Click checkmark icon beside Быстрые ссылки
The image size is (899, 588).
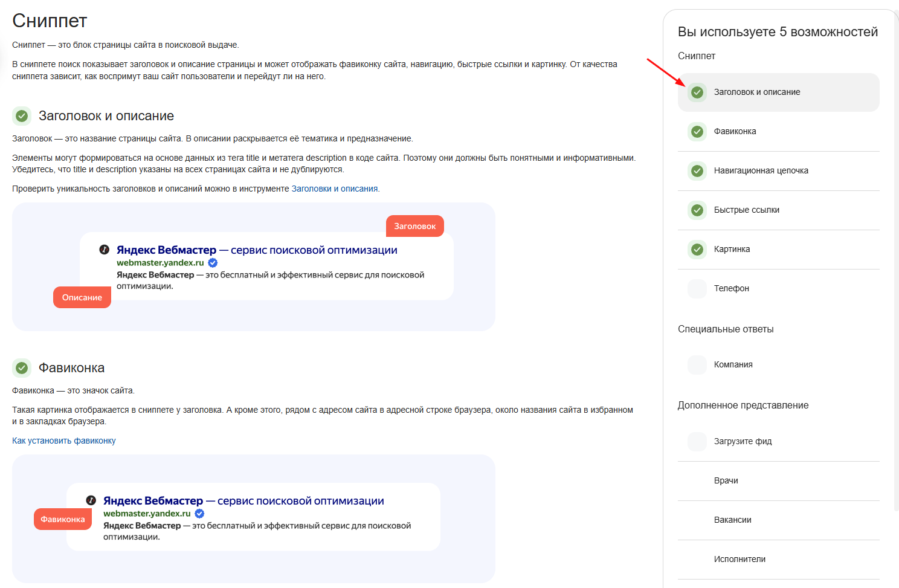coord(697,210)
